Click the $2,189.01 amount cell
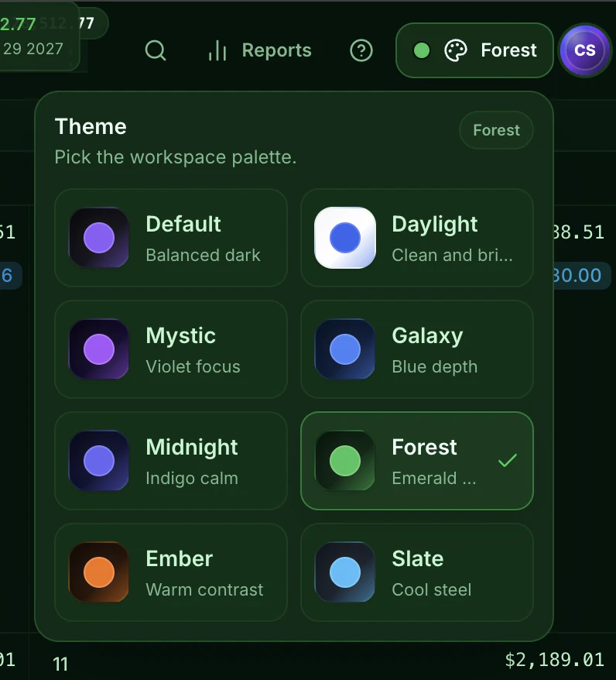616x680 pixels. [x=554, y=660]
